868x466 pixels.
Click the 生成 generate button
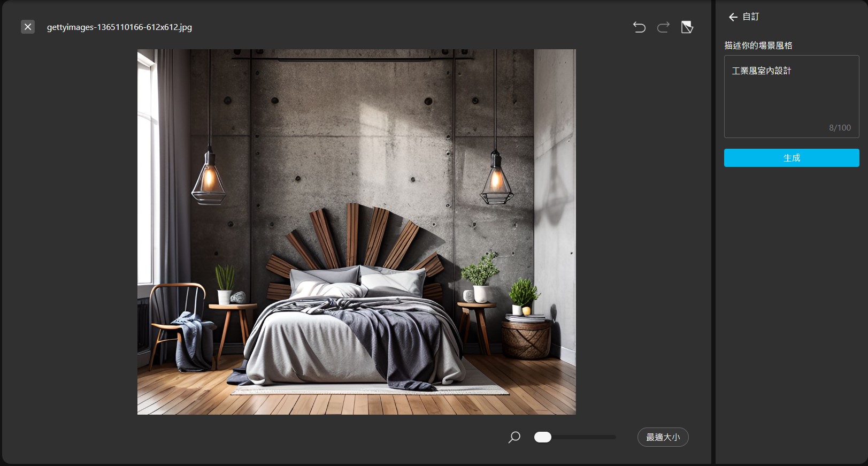792,158
